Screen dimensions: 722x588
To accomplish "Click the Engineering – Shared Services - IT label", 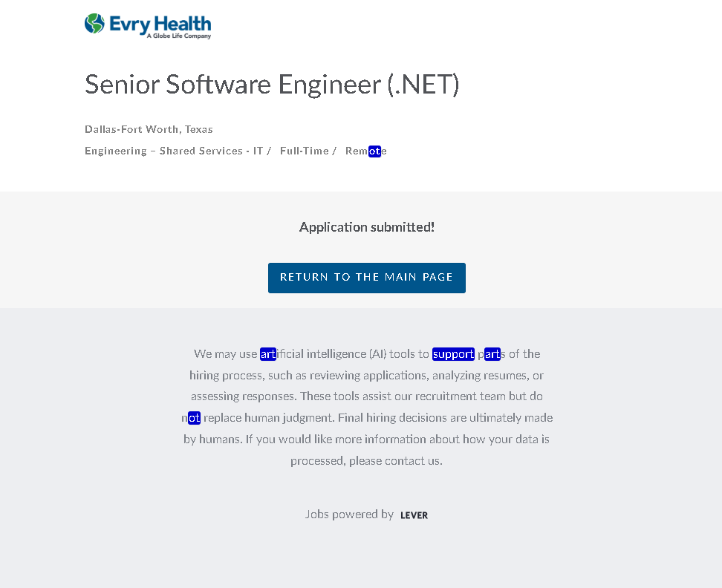I will point(174,151).
